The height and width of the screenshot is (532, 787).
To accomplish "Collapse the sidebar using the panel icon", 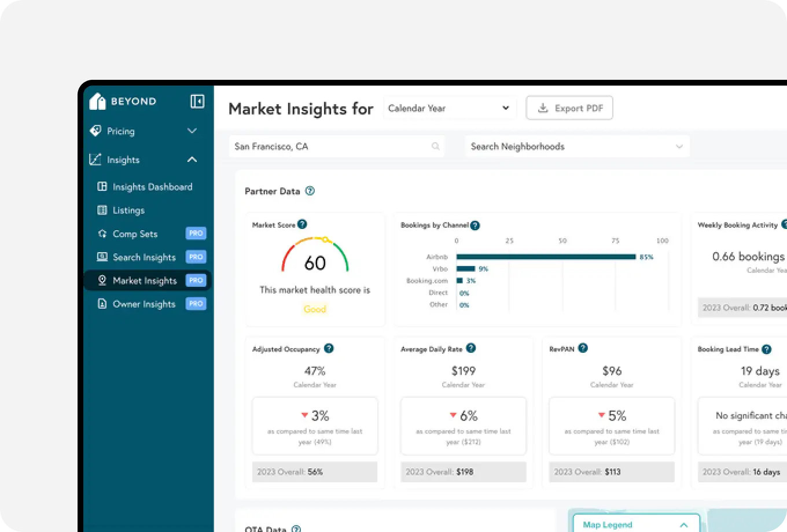I will click(197, 101).
